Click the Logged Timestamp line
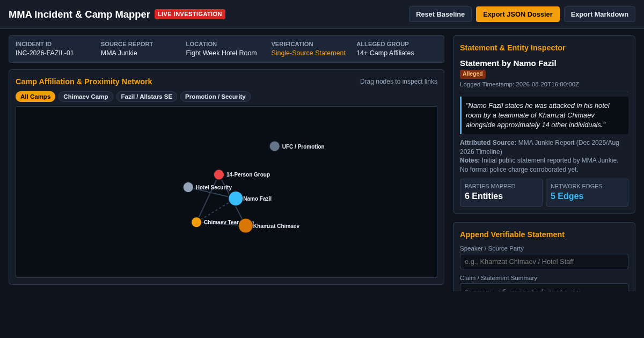 tap(519, 84)
